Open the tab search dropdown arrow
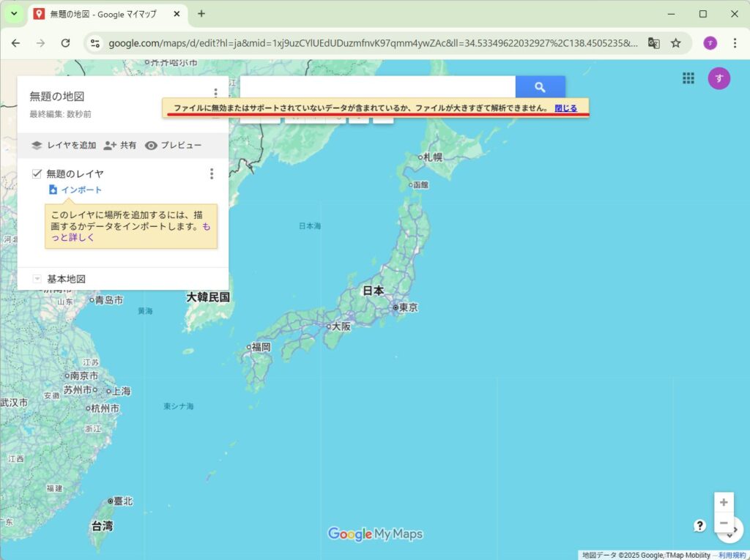 [x=15, y=14]
